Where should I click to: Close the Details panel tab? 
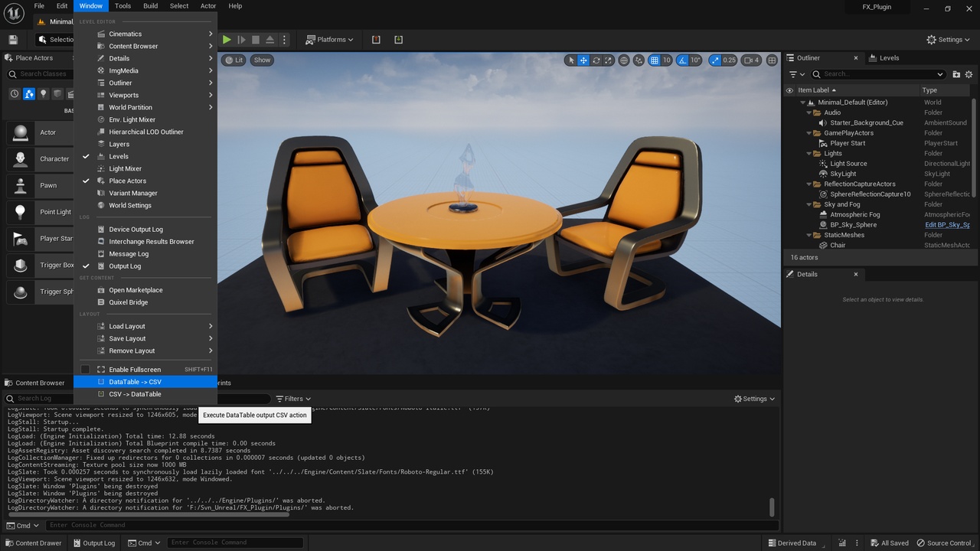(856, 274)
